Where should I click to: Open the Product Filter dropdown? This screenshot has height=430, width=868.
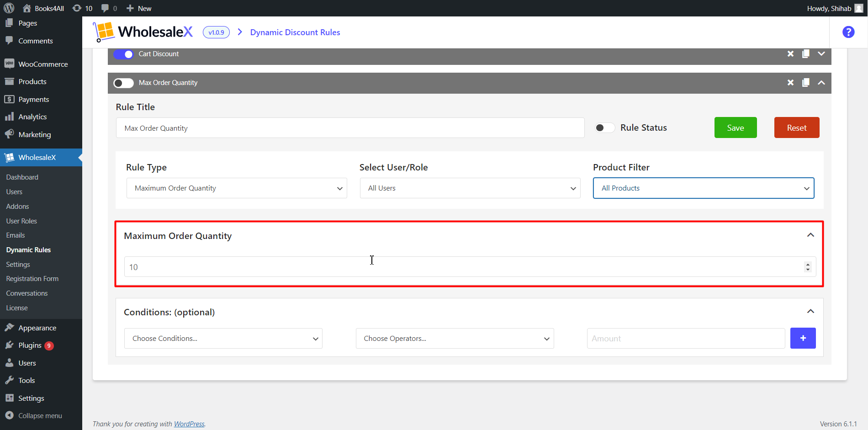click(704, 188)
